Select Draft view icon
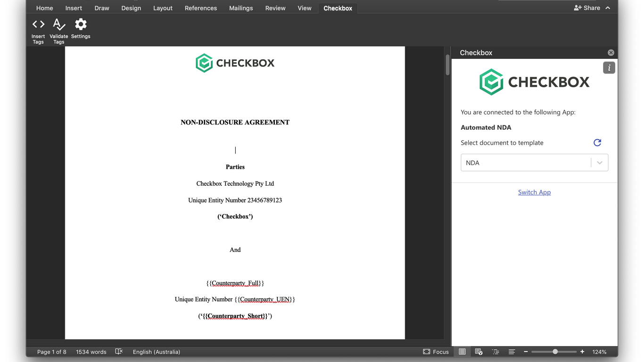This screenshot has height=362, width=644. point(512,352)
